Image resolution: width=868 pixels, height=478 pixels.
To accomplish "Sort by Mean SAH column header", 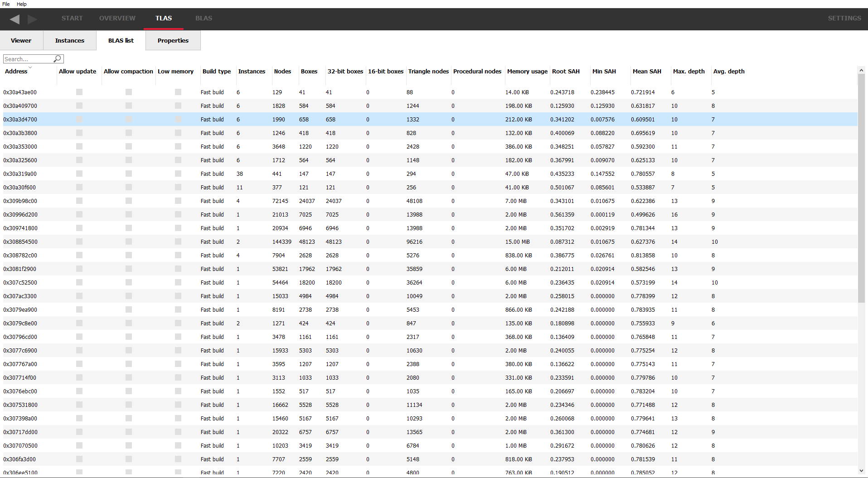I will [647, 71].
